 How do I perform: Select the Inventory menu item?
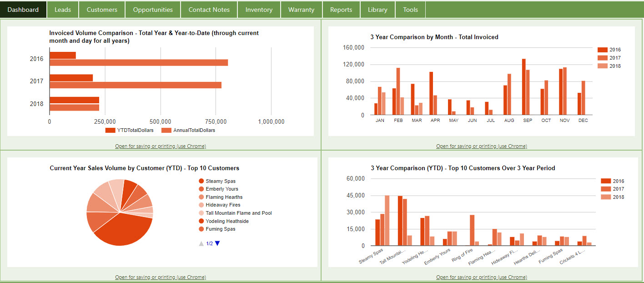point(259,9)
